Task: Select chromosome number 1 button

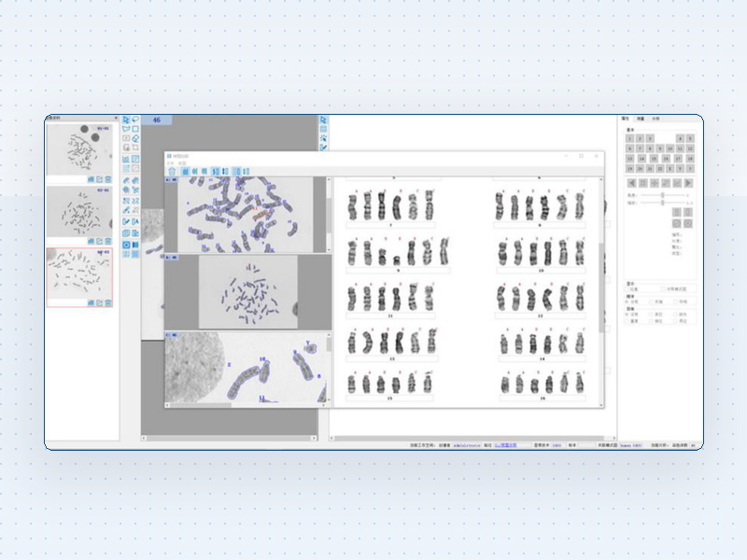Action: point(629,138)
